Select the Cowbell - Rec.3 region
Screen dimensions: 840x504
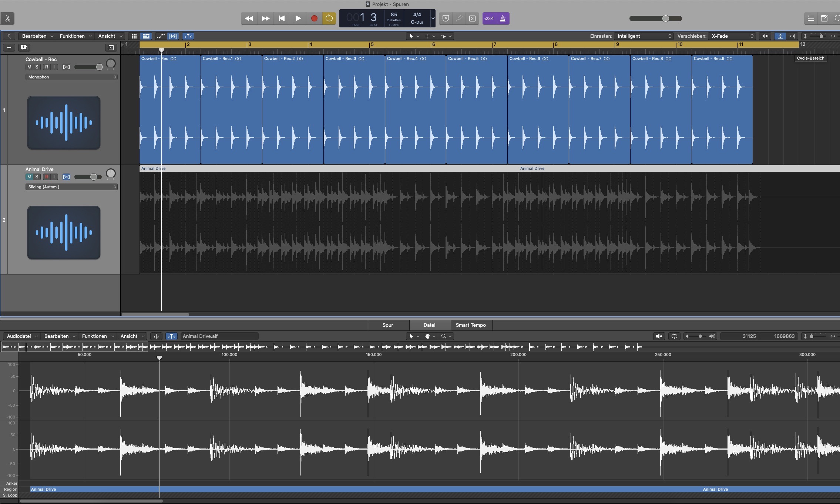[354, 110]
